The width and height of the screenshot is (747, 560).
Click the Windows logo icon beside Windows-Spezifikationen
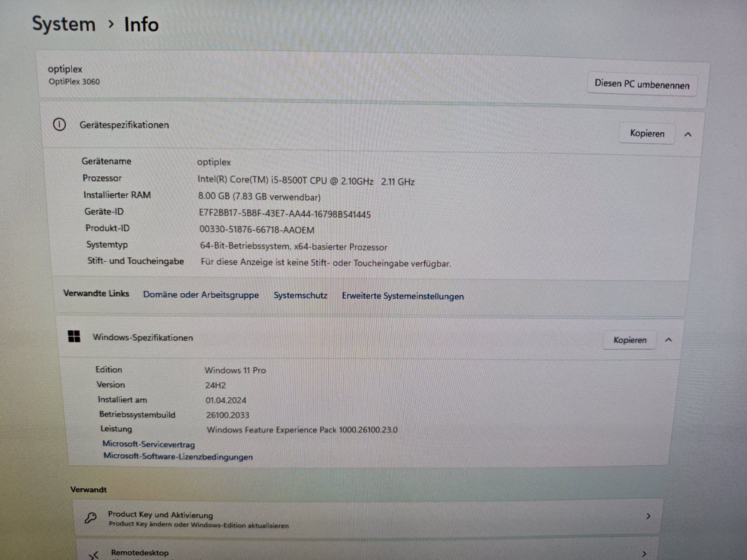74,336
